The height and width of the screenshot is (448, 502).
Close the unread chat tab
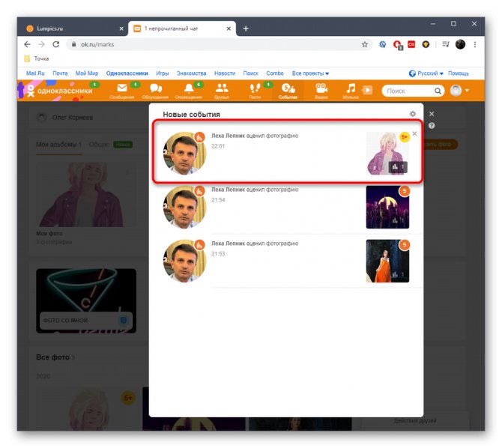(x=229, y=28)
